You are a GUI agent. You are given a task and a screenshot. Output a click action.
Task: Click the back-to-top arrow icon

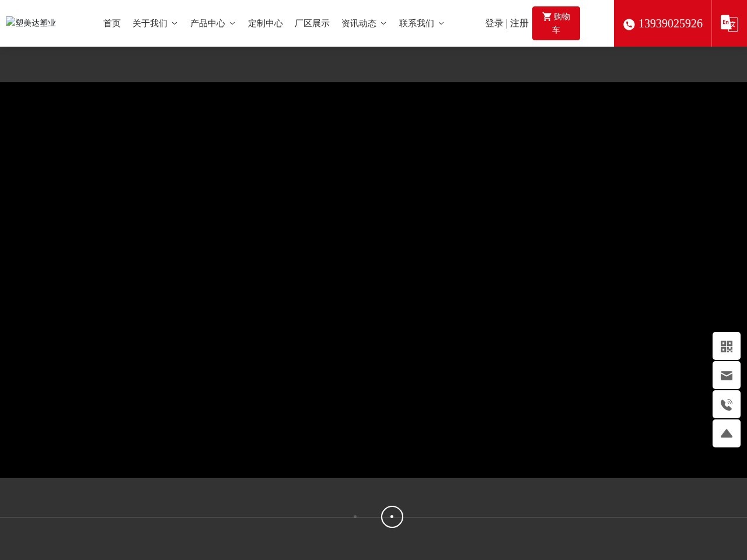727,433
